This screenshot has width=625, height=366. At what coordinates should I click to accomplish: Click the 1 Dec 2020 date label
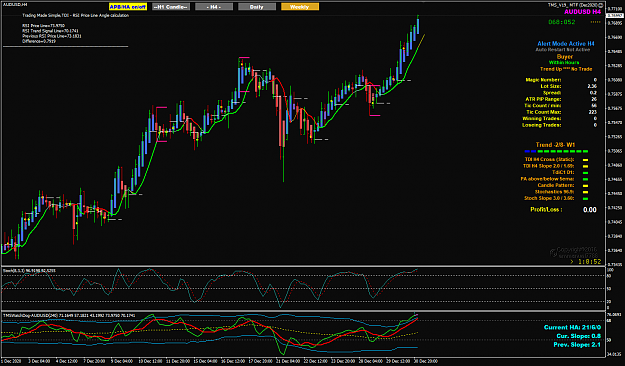click(10, 361)
